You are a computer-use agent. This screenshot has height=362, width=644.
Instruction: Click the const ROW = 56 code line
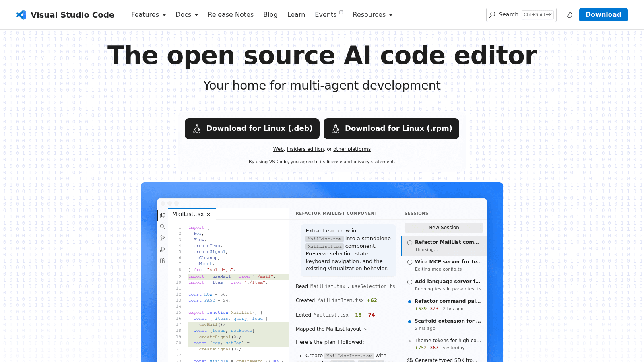click(x=208, y=294)
